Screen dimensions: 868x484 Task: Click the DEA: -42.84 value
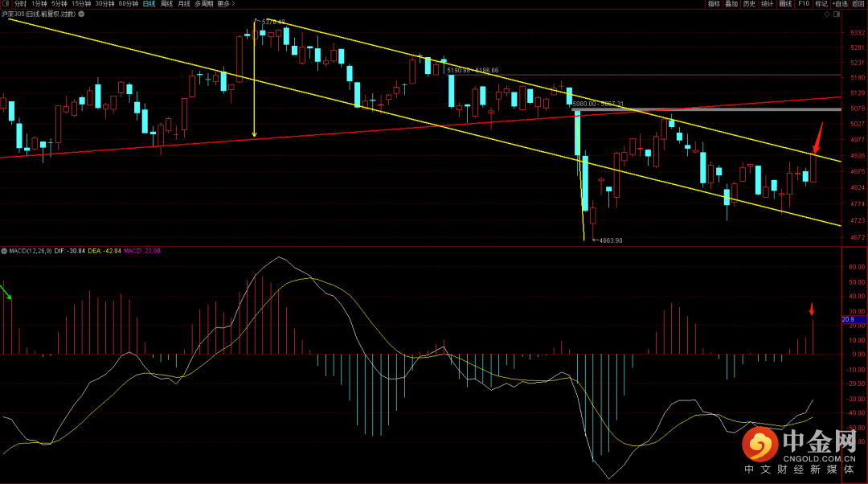(104, 251)
